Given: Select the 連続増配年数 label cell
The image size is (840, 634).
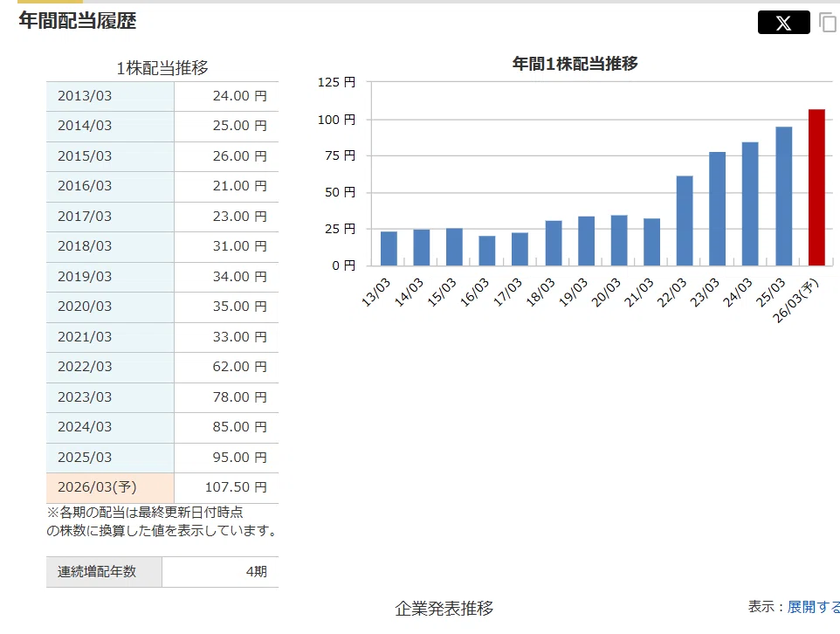Looking at the screenshot, I should click(104, 572).
